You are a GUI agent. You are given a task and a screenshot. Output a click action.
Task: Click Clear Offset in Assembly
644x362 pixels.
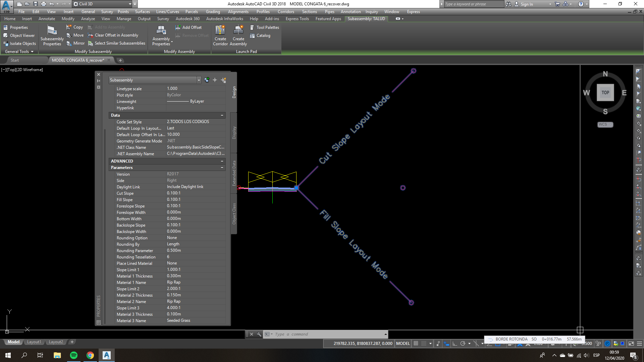click(x=113, y=35)
